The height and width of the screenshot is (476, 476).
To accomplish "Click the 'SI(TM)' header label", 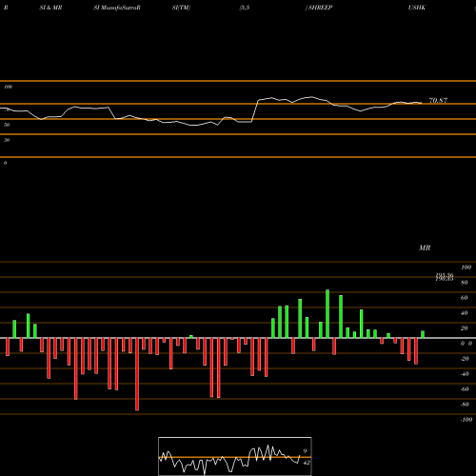I will click(181, 8).
